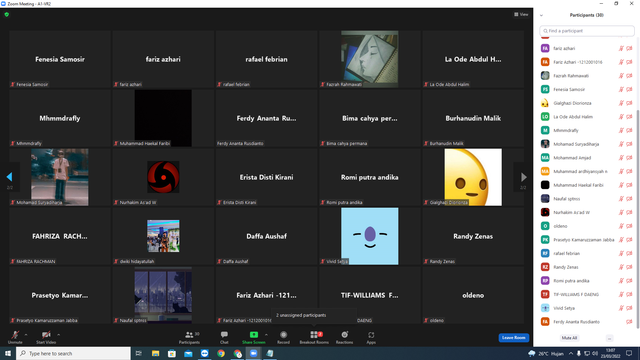This screenshot has height=360, width=640.
Task: Select Prasetyo Kamaruzzaman Jabba list row
Action: 587,240
